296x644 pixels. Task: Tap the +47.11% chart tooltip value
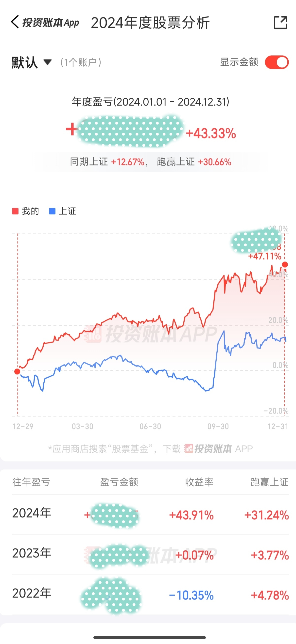[264, 256]
